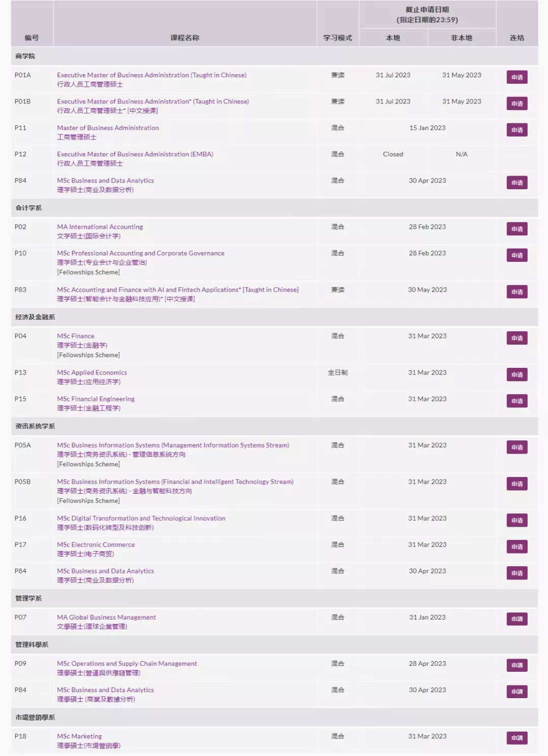Screen dimensions: 548x756
Task: Open MSc Business and Data Analytics under 商学院
Action: pos(106,181)
